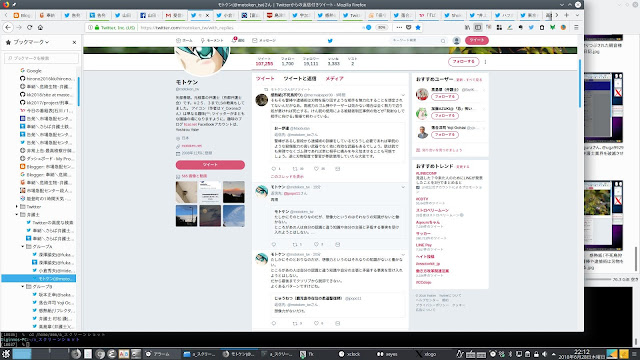Open Notifications bell in Twitter header
The image size is (640, 360).
click(238, 40)
